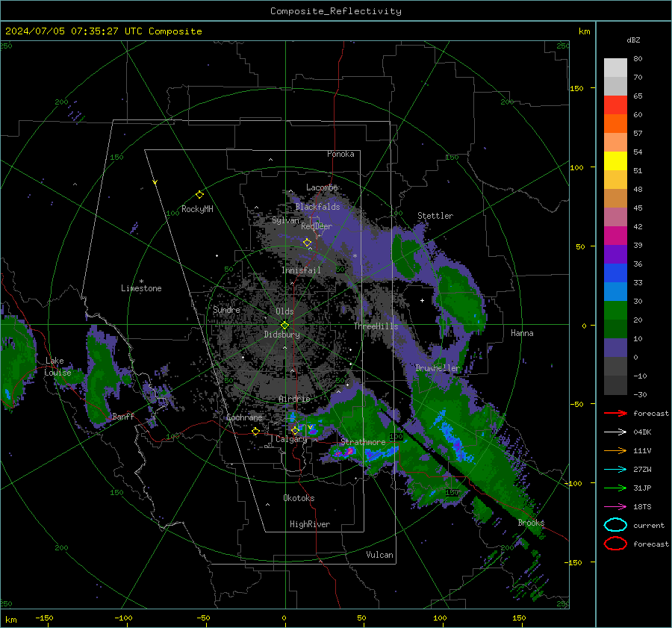Click the dBZ legend heading
This screenshot has width=672, height=628.
633,40
